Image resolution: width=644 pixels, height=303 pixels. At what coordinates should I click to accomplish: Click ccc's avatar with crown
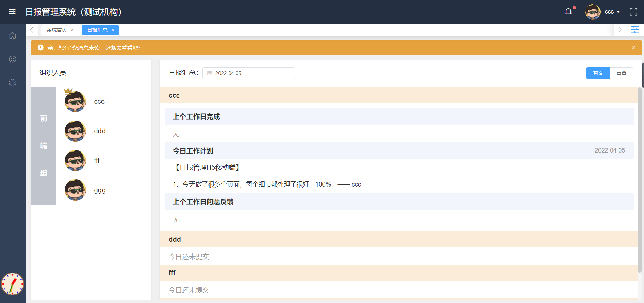pyautogui.click(x=75, y=101)
